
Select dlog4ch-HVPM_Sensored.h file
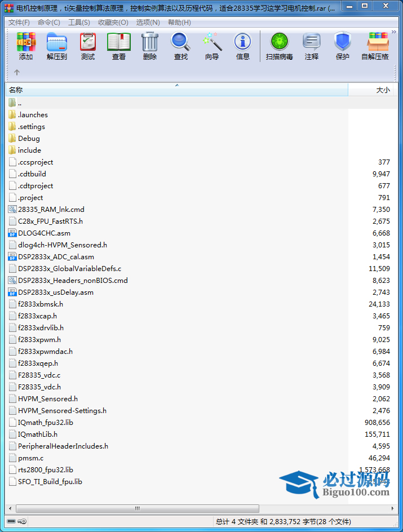[x=58, y=245]
